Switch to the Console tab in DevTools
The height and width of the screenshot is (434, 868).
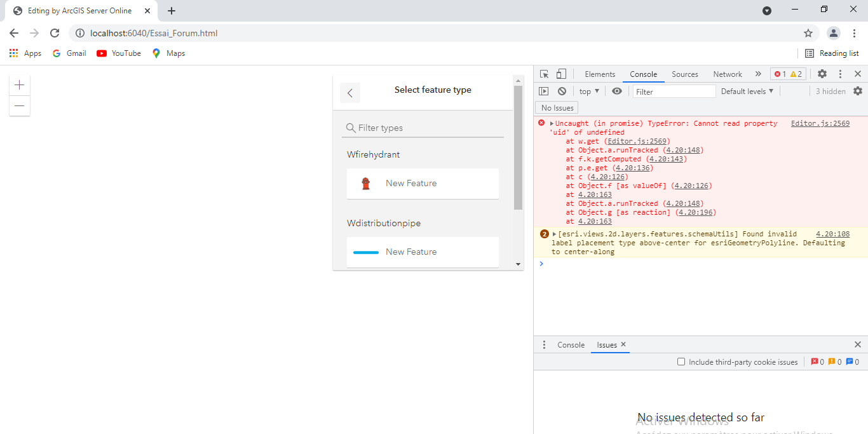click(x=643, y=74)
